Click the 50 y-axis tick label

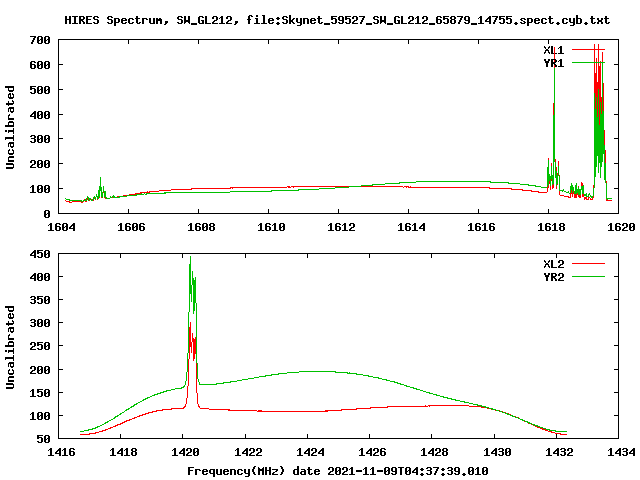click(44, 439)
